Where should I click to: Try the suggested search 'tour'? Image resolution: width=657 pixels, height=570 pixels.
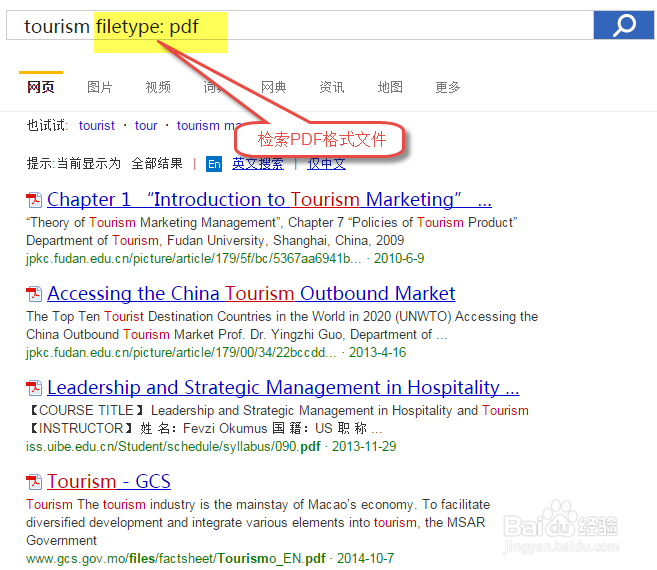point(146,125)
